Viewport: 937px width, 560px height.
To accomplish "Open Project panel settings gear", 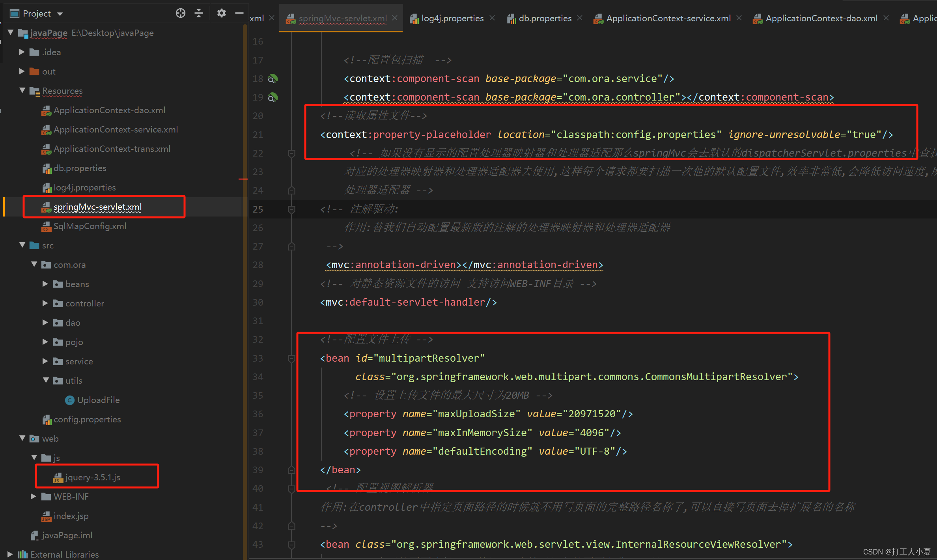I will pyautogui.click(x=221, y=13).
